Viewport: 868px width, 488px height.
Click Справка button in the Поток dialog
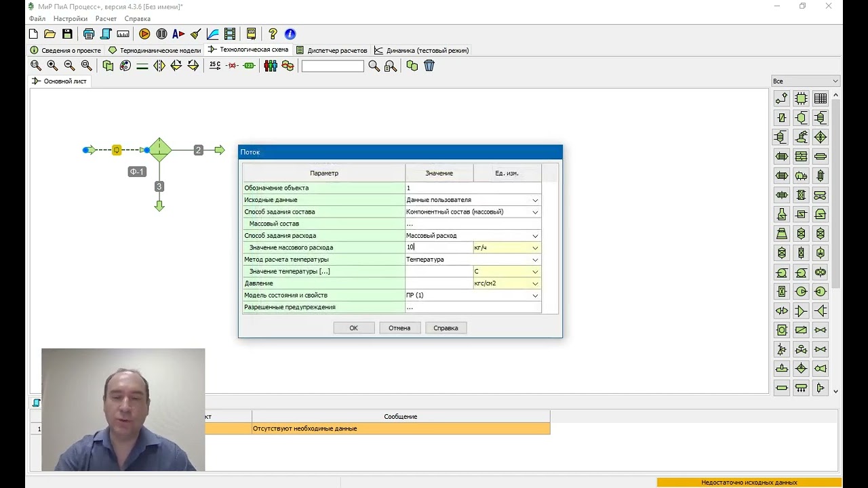(446, 328)
